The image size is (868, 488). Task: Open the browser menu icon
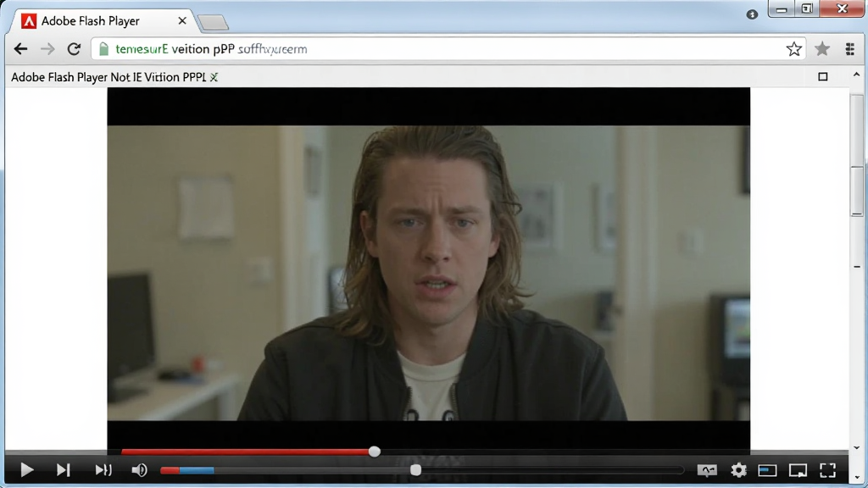pos(850,49)
